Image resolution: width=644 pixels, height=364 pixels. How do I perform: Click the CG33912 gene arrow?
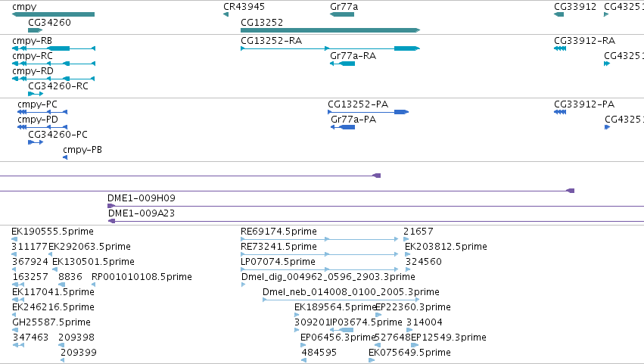558,14
